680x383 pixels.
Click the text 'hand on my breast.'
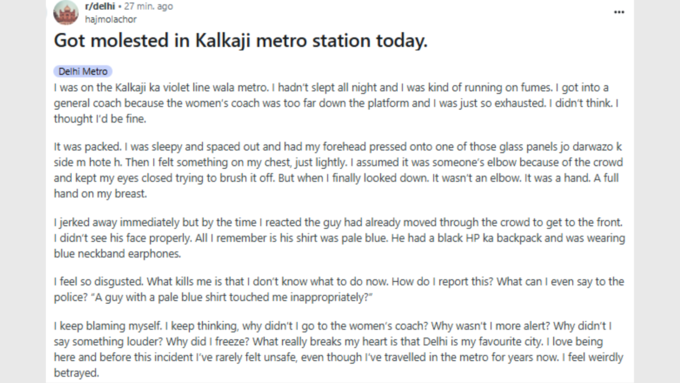[x=100, y=193]
